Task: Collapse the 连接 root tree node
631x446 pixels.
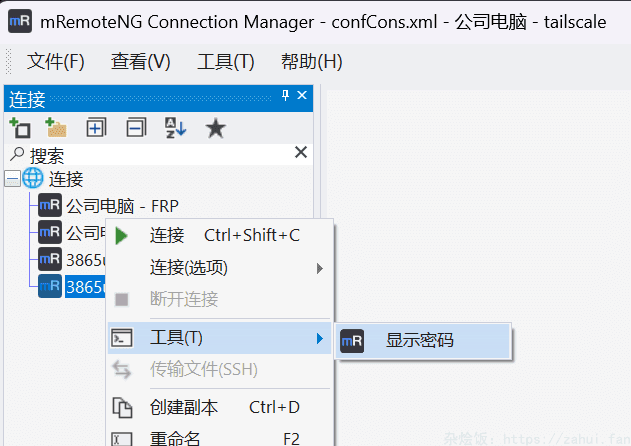Action: point(12,179)
